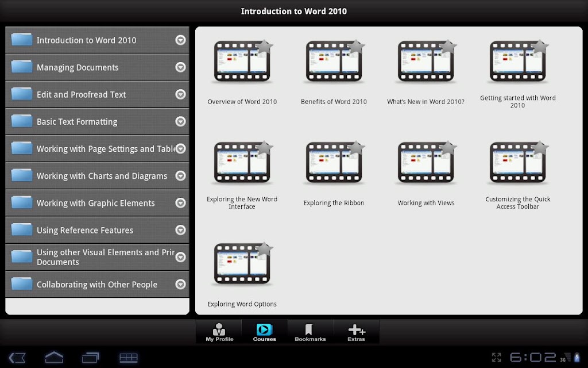Open the Overview of Word 2010 video
Image resolution: width=588 pixels, height=368 pixels.
(x=242, y=62)
